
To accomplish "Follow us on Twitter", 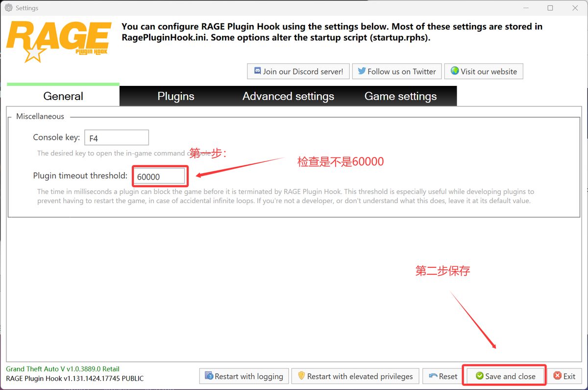I will [397, 72].
